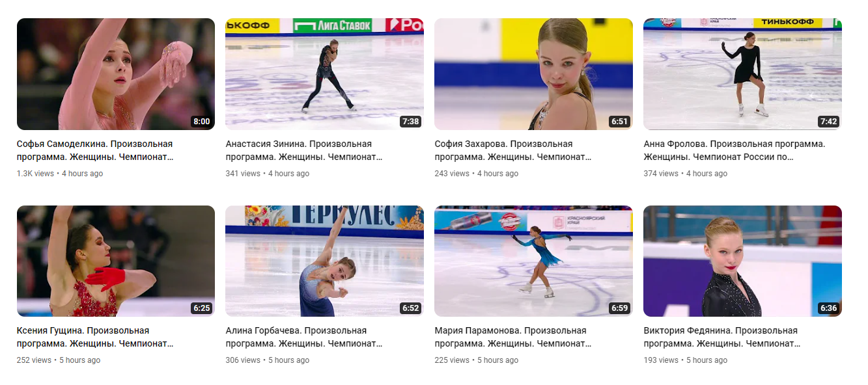Click the 6:25 duration badge
The width and height of the screenshot is (868, 385).
[201, 308]
